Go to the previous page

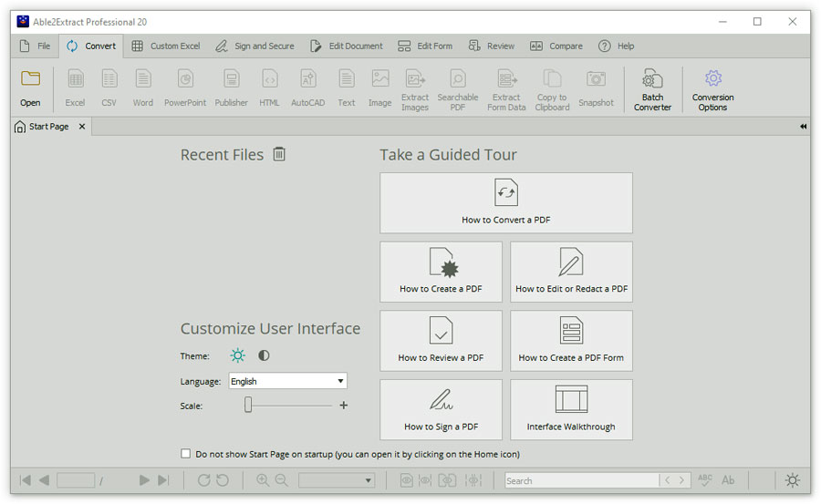click(44, 480)
